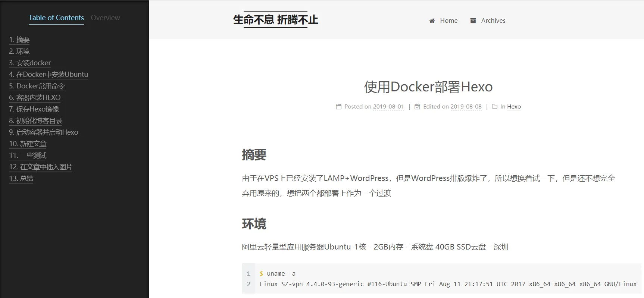
Task: Click the Archives box icon
Action: [473, 21]
